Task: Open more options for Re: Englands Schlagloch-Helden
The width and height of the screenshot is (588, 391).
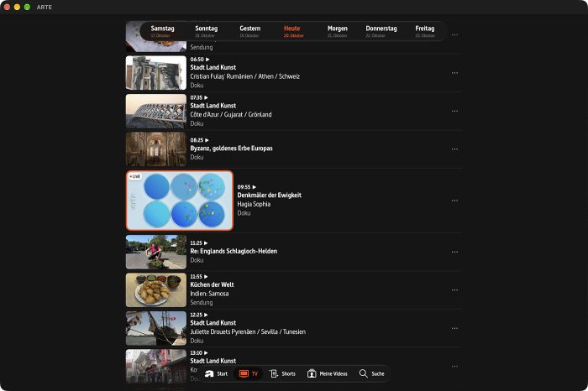Action: [454, 252]
